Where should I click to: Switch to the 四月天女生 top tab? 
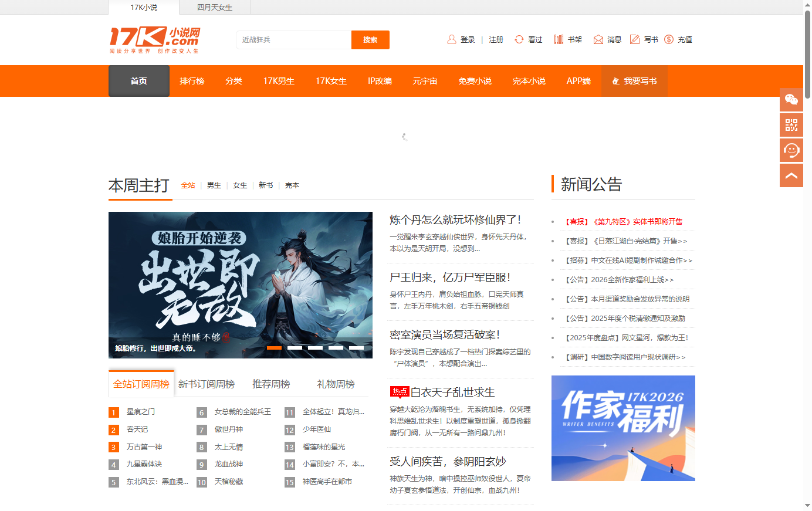click(x=215, y=7)
